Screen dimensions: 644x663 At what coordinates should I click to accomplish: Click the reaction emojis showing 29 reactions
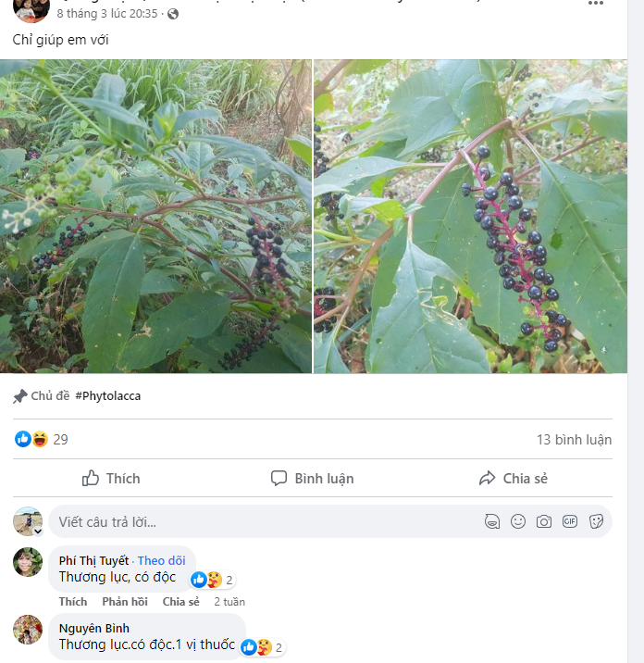[31, 439]
